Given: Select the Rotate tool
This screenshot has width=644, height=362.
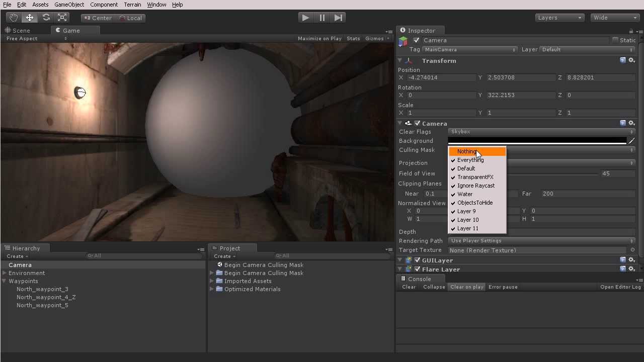Looking at the screenshot, I should [46, 18].
